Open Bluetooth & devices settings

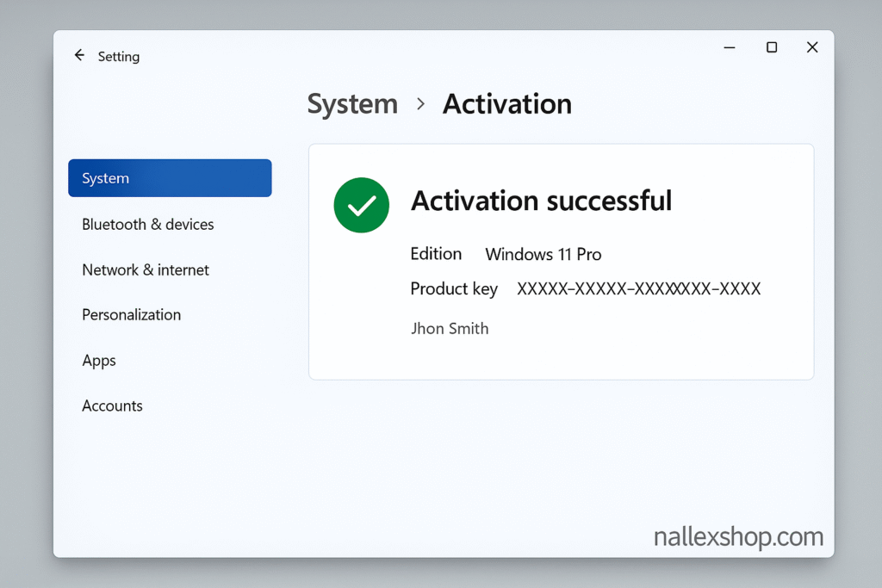point(147,224)
